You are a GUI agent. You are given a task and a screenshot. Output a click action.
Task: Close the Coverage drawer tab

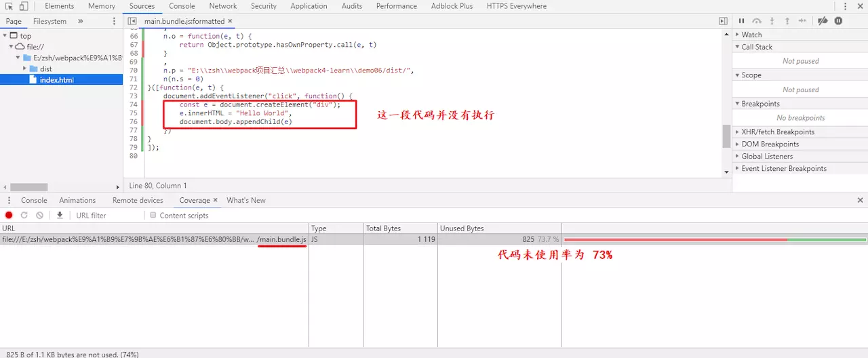(216, 200)
